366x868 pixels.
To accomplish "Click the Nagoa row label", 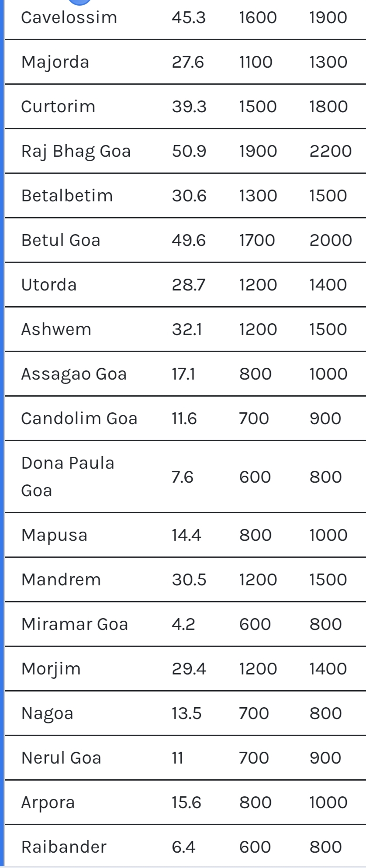I will [x=47, y=714].
